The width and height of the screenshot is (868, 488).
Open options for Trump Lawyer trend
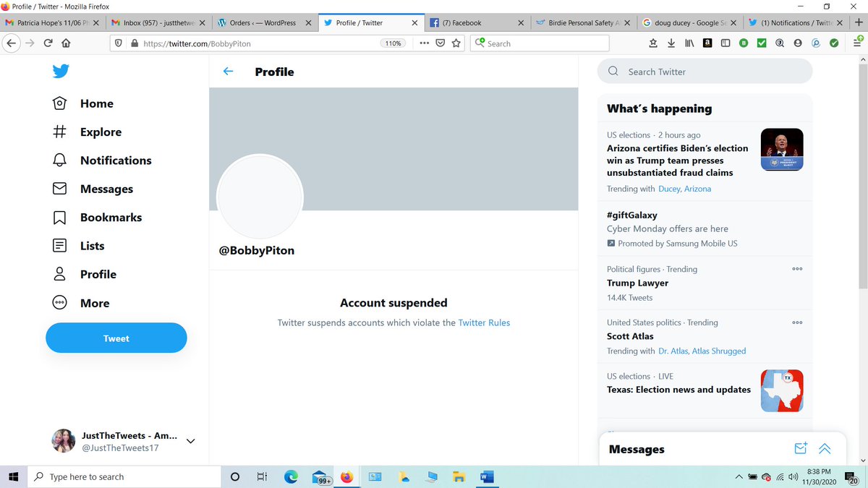(797, 269)
